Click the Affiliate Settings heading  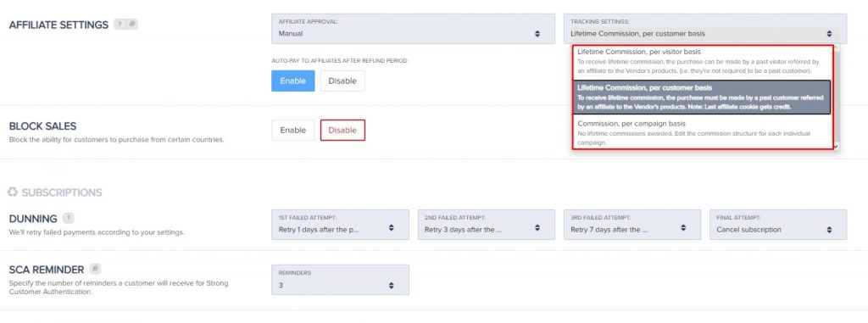(58, 25)
